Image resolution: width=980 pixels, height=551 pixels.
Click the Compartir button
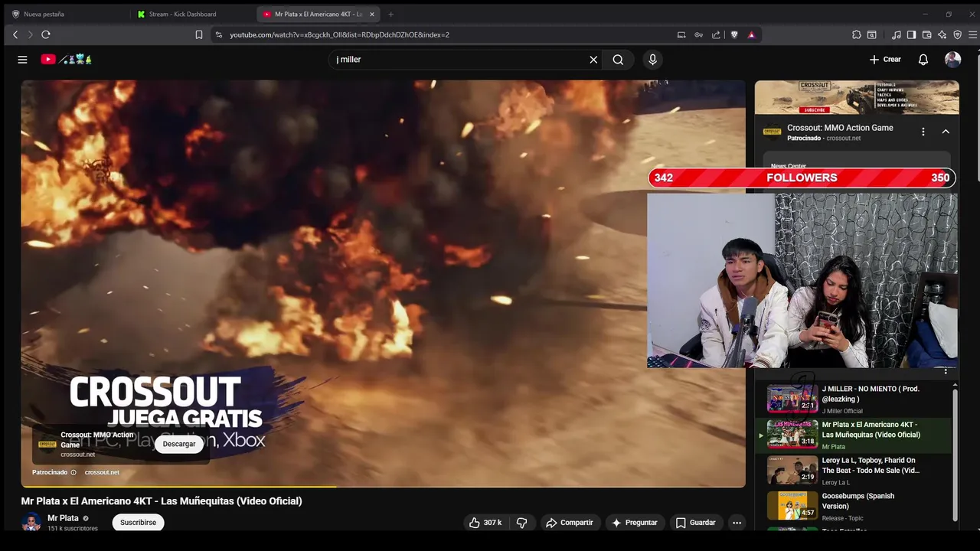pyautogui.click(x=570, y=523)
